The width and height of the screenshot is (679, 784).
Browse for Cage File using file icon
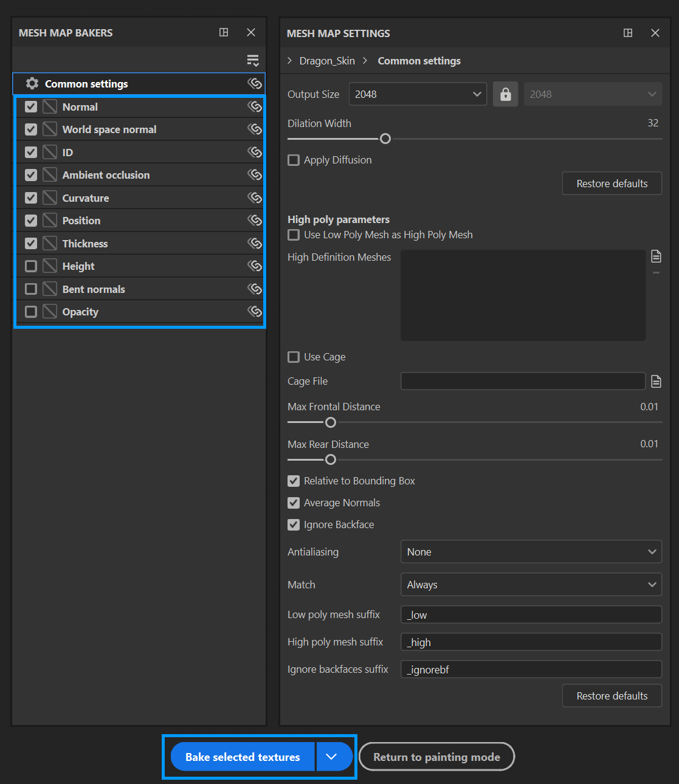pos(656,382)
